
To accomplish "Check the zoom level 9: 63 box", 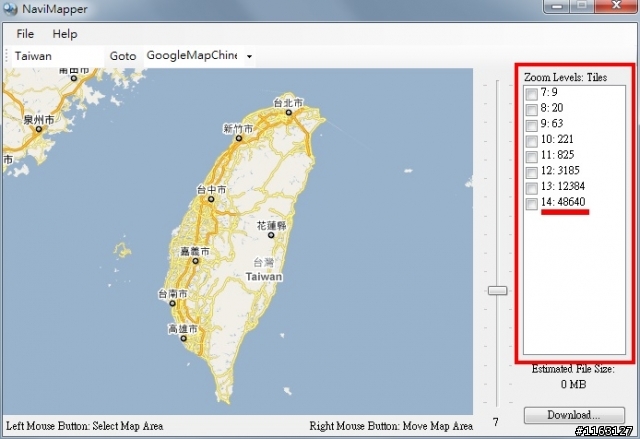I will 531,125.
